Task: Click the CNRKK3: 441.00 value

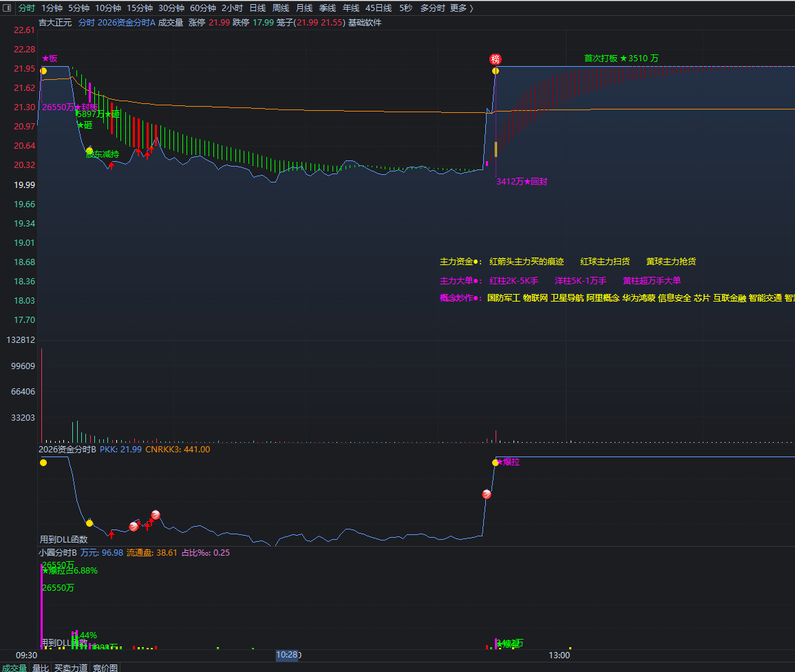Action: pyautogui.click(x=178, y=450)
